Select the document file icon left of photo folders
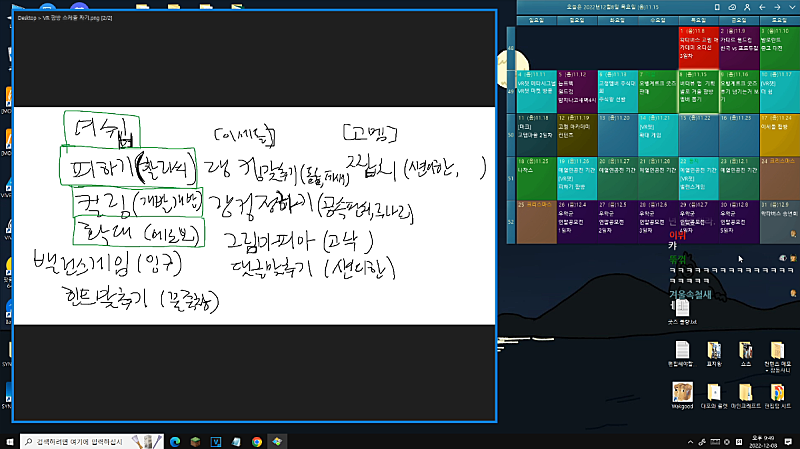 [x=682, y=354]
